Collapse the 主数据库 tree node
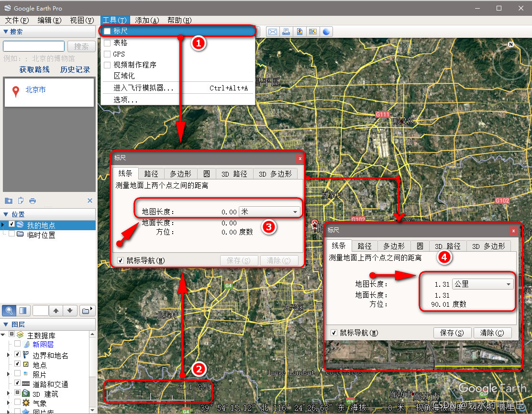This screenshot has width=532, height=414. pos(3,335)
